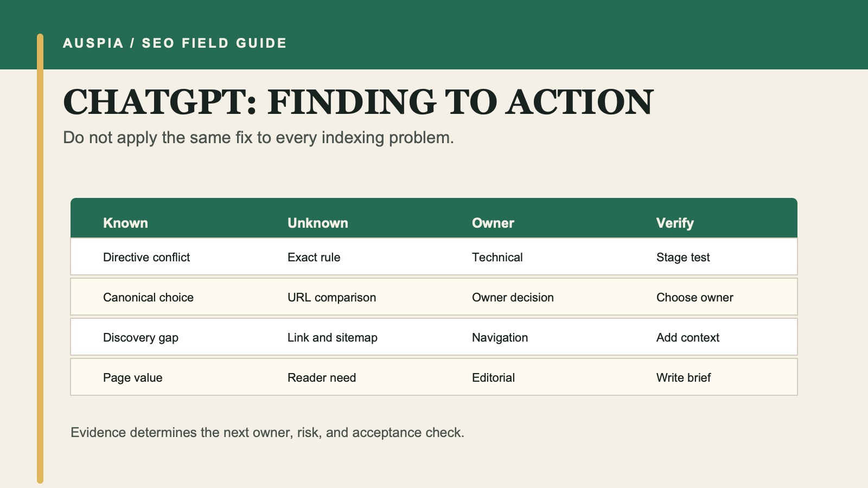
Task: Select the 'Navigation' cell
Action: 500,338
